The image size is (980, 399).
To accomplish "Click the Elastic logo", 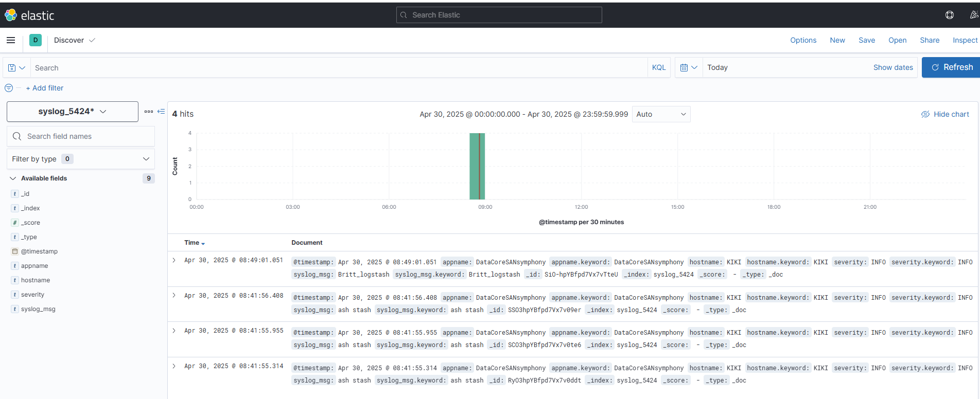I will [x=29, y=15].
